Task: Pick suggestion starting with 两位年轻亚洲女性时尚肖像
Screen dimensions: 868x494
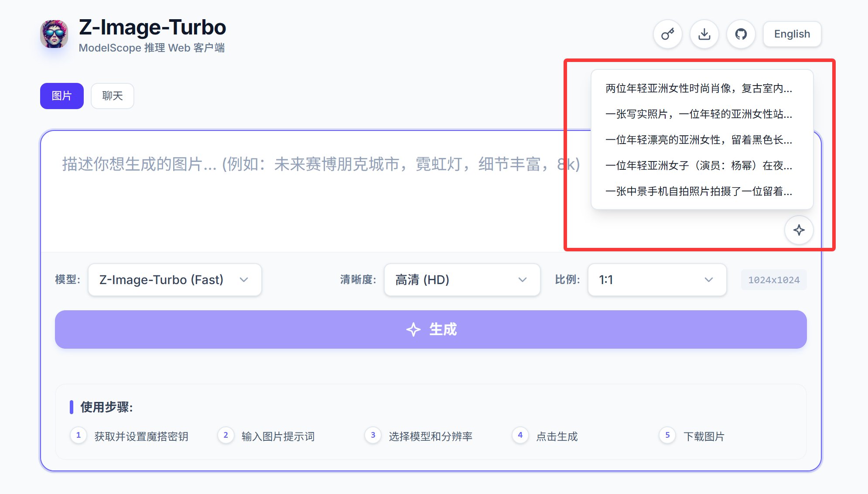Action: coord(699,89)
